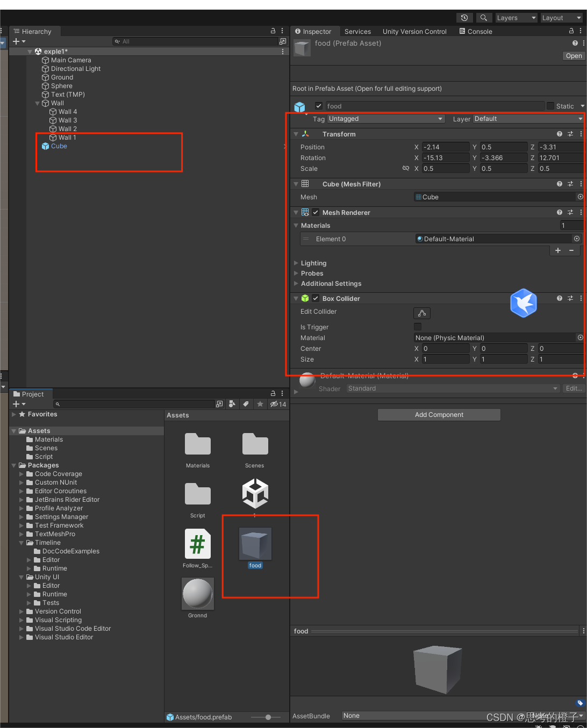Collapse the Wall object in Hierarchy

(37, 103)
